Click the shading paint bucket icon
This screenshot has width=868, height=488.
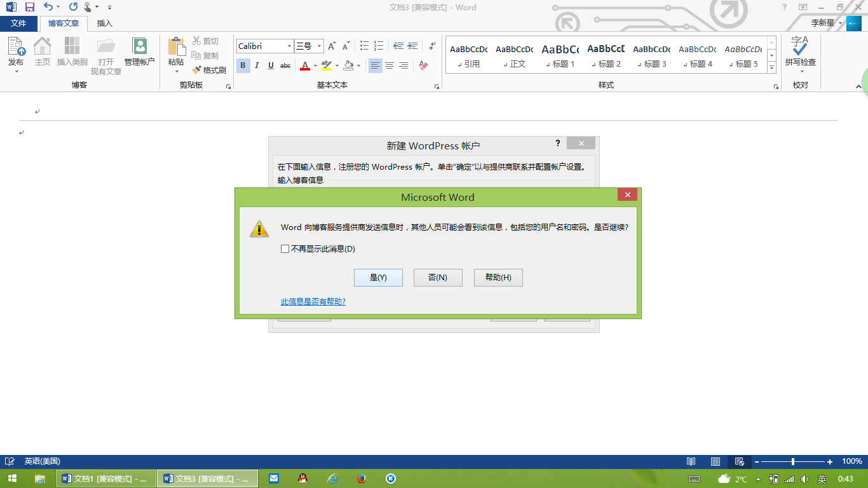click(x=348, y=65)
